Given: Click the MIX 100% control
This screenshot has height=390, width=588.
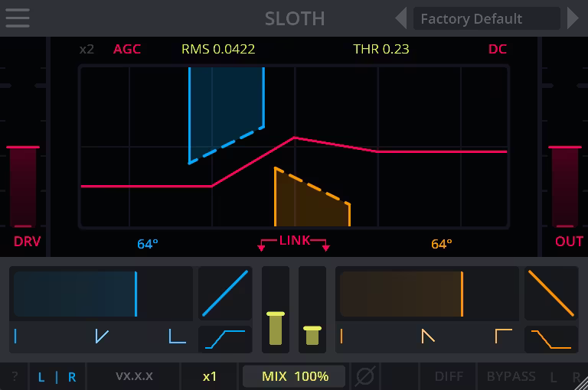Looking at the screenshot, I should tap(294, 376).
